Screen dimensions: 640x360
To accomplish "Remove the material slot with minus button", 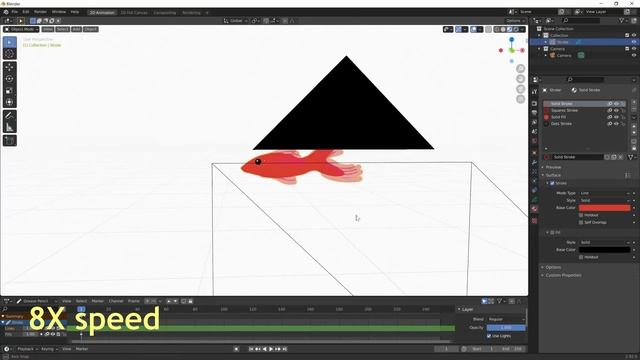I will coord(634,109).
